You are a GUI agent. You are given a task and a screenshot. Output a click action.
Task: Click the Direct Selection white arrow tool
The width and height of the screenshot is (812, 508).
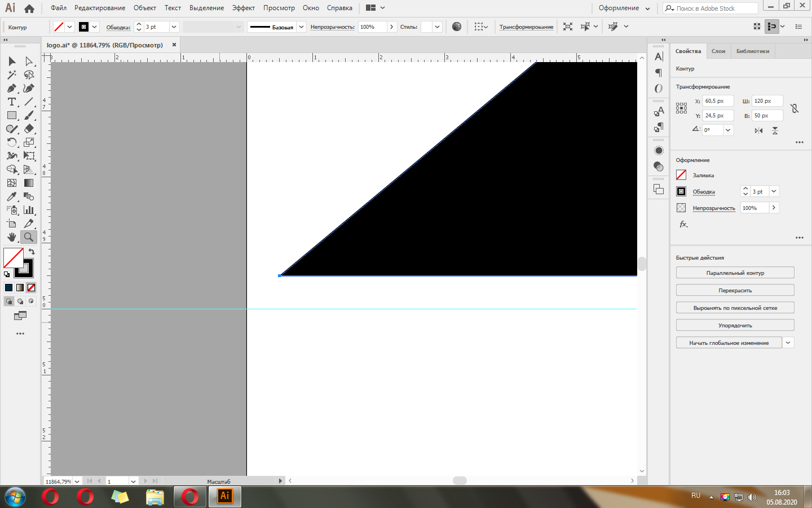pos(29,61)
